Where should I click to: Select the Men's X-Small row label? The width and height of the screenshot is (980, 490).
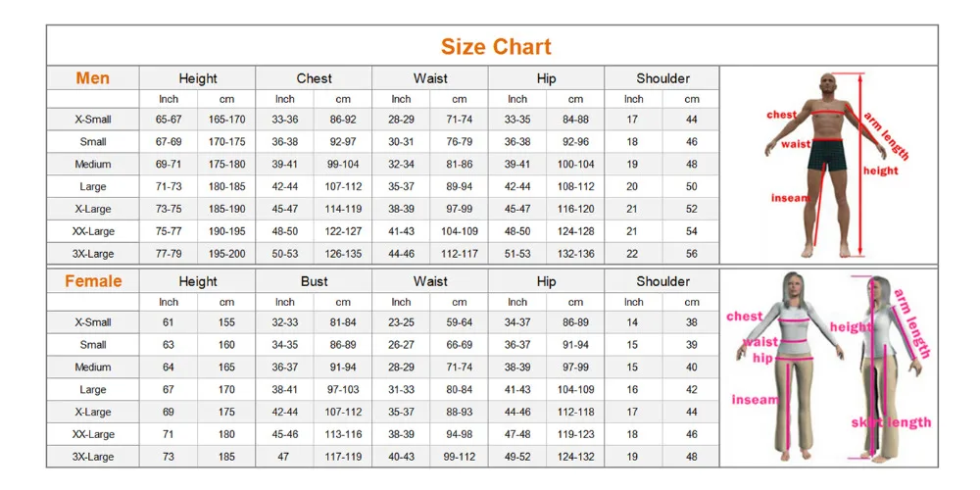tap(93, 120)
